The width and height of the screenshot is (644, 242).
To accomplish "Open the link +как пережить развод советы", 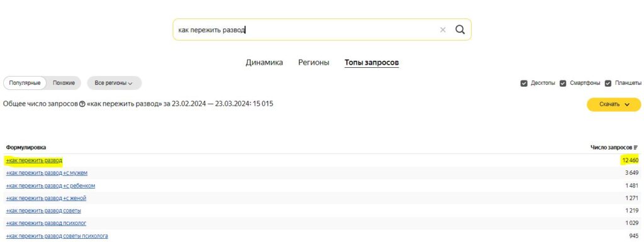I will tap(43, 211).
